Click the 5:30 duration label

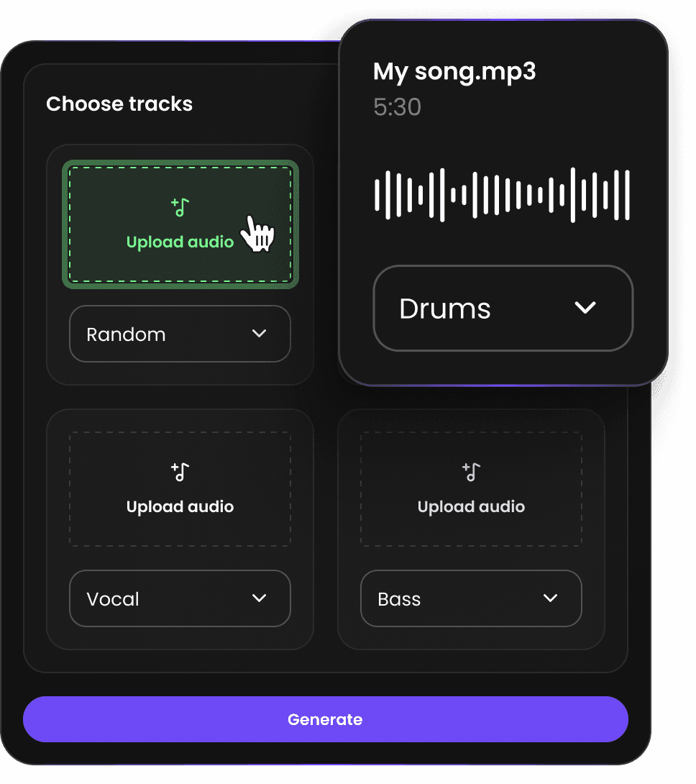pos(398,107)
